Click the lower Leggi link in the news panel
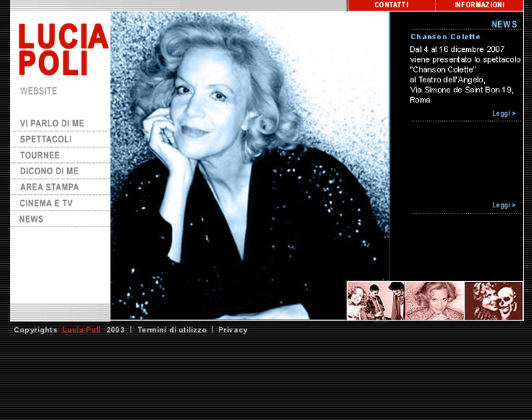The image size is (532, 420). tap(504, 205)
